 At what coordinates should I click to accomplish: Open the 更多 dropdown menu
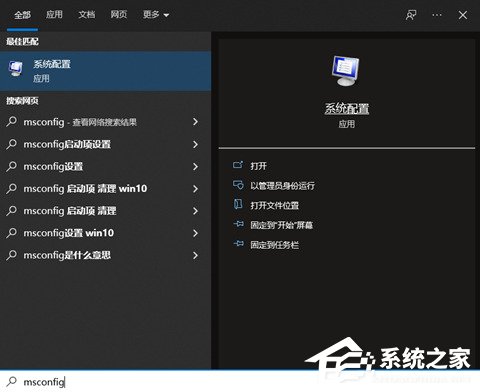point(156,15)
